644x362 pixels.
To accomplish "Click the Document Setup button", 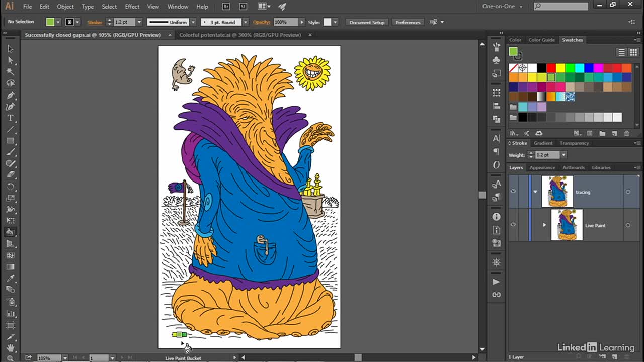I will [x=367, y=22].
